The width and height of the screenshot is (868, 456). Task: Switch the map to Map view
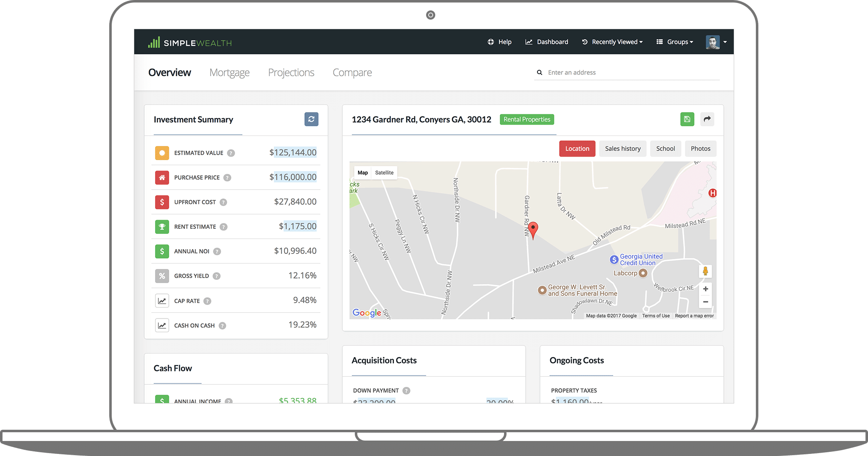pos(363,173)
